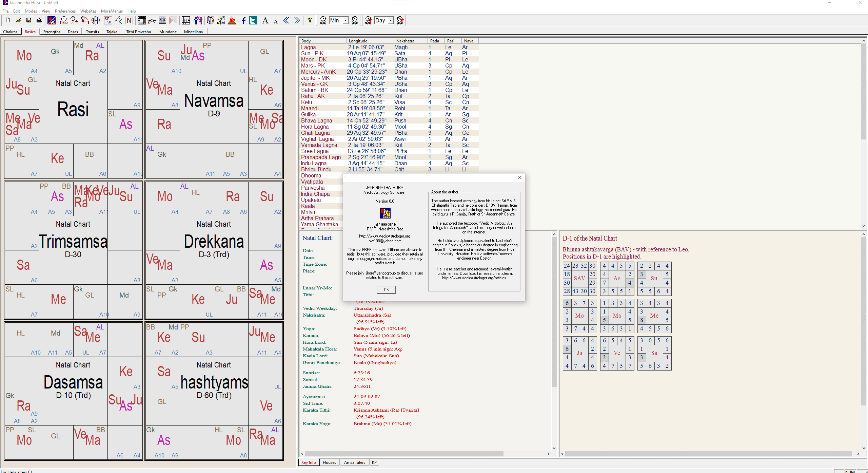This screenshot has height=473, width=868.
Task: Step time backward with clock left of Min
Action: coord(323,20)
